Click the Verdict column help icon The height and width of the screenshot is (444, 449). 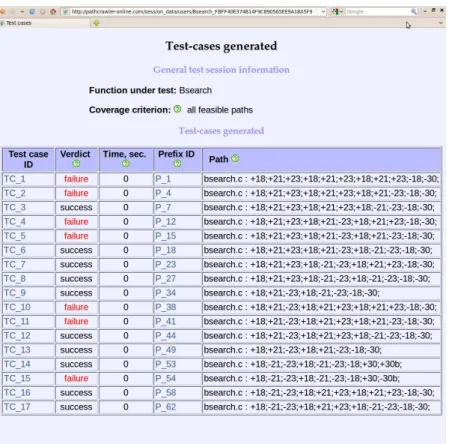tap(76, 164)
